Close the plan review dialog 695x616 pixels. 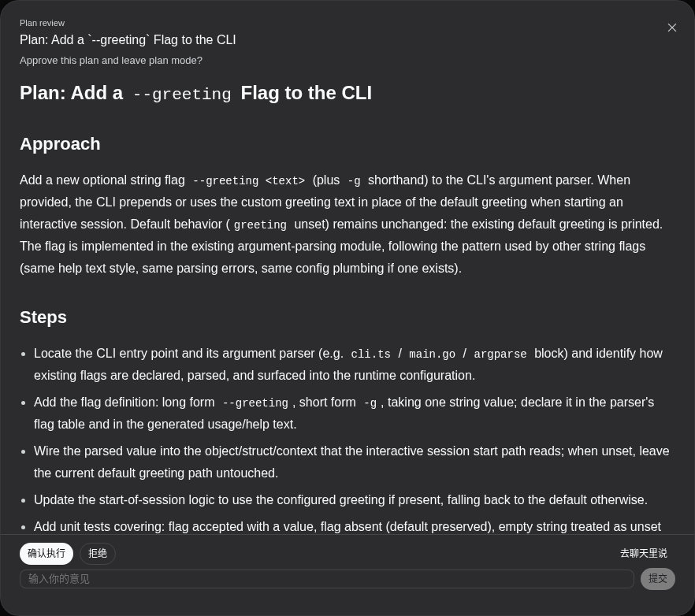click(x=671, y=28)
